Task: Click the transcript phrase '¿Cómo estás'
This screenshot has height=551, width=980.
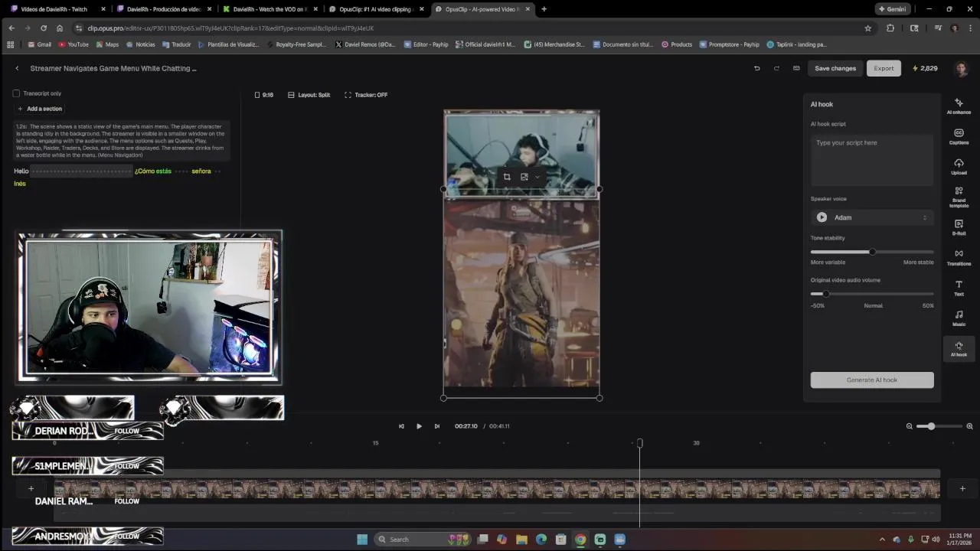Action: (153, 171)
